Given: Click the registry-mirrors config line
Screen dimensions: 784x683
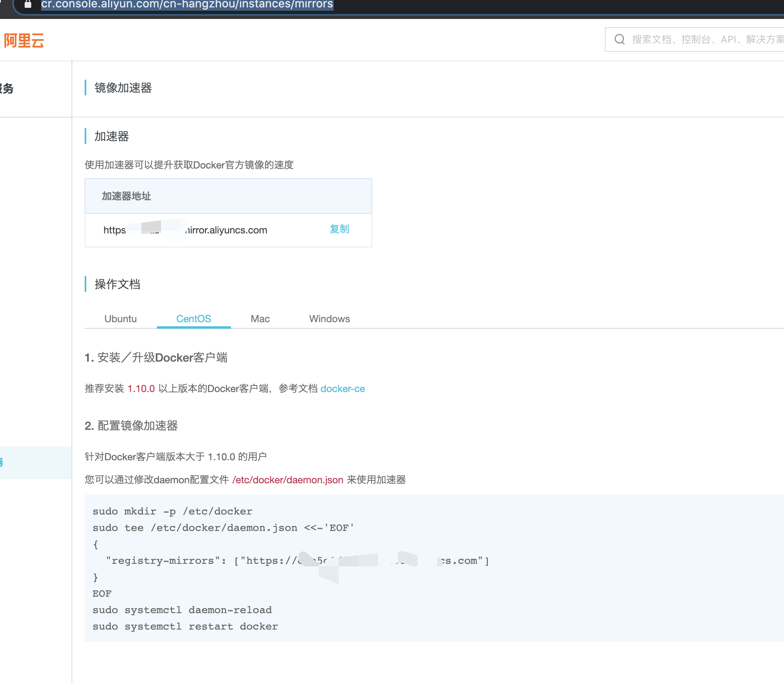Looking at the screenshot, I should pyautogui.click(x=297, y=561).
